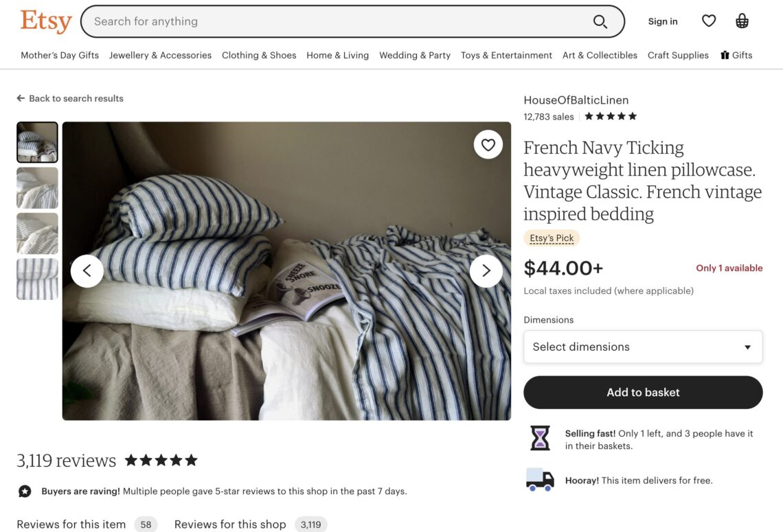This screenshot has height=532, width=783.
Task: Click the search magnifying glass icon
Action: (x=600, y=21)
